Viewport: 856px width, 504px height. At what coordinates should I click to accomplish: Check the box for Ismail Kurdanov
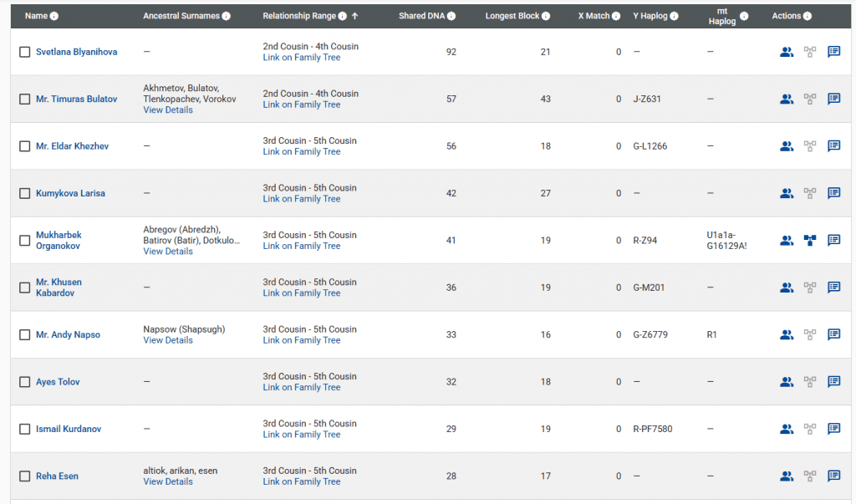(x=24, y=429)
